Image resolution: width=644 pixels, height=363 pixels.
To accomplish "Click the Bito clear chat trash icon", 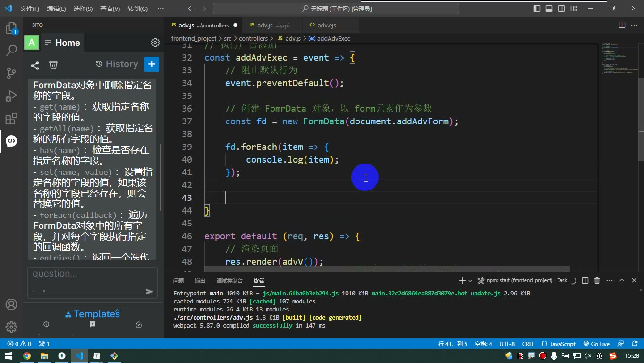I will [x=54, y=65].
